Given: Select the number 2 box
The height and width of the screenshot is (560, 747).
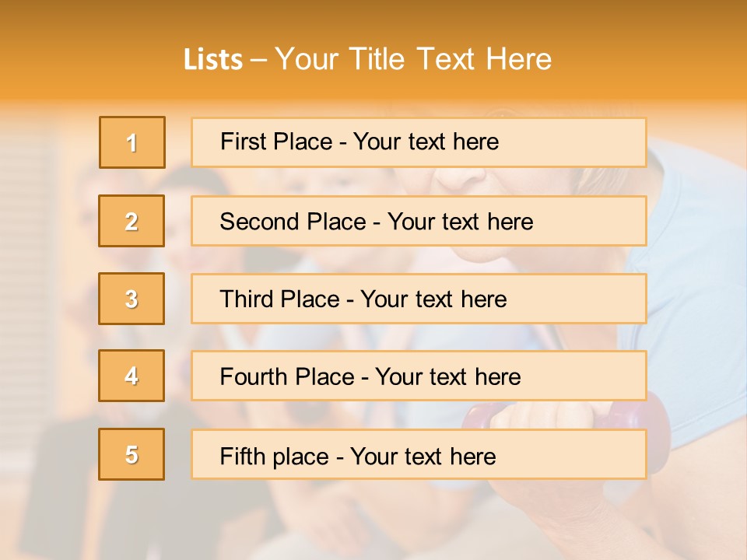Looking at the screenshot, I should [x=132, y=221].
